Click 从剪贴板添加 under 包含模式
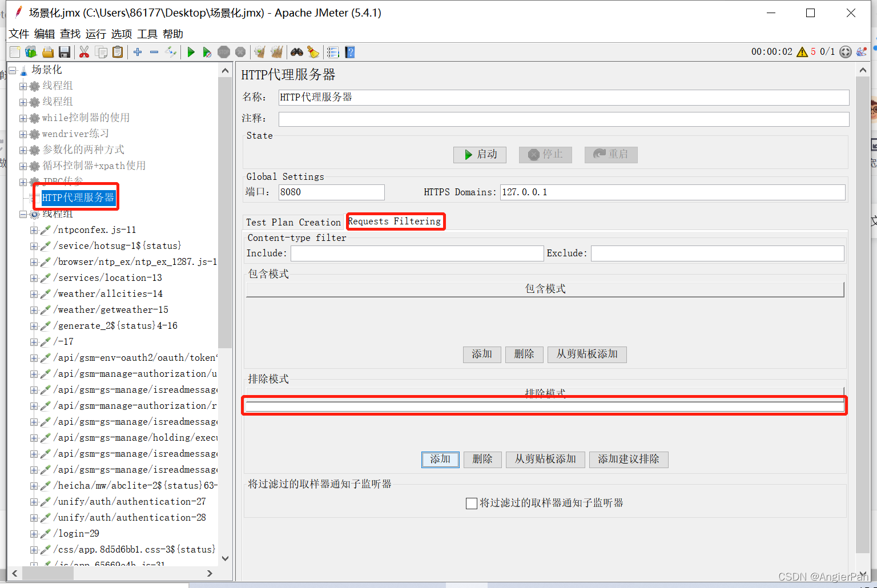 click(587, 355)
